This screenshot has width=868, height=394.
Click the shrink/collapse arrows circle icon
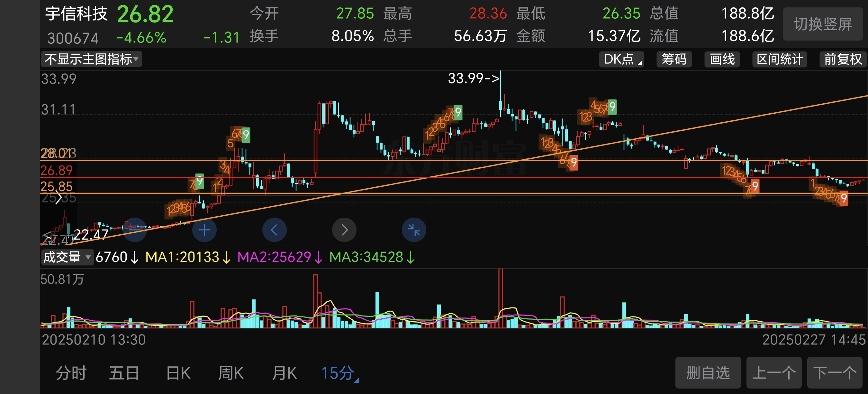[414, 230]
